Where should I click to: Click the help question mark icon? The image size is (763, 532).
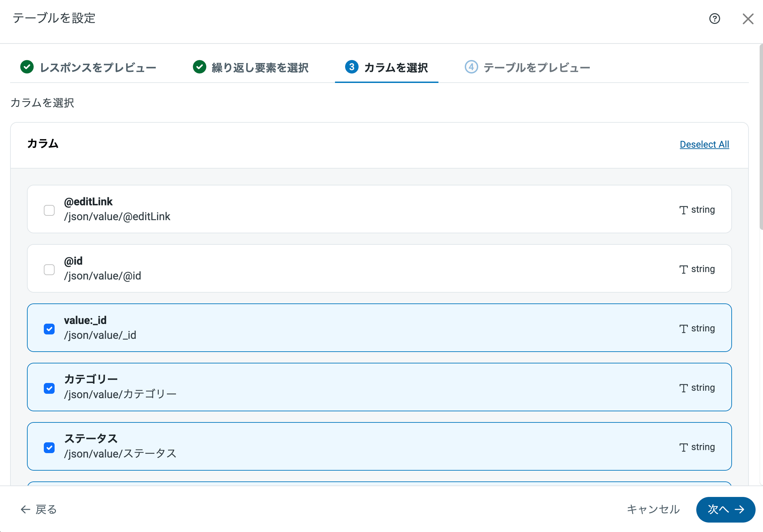[x=714, y=19]
